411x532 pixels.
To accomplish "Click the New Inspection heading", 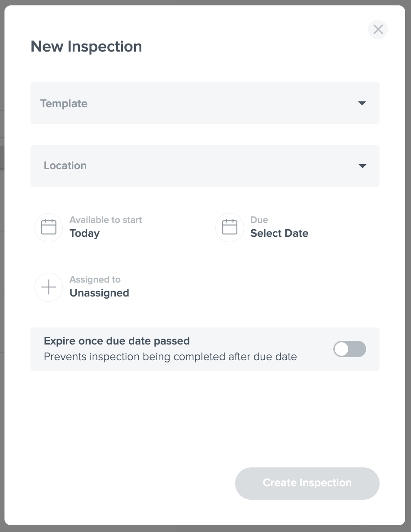I will pos(86,47).
